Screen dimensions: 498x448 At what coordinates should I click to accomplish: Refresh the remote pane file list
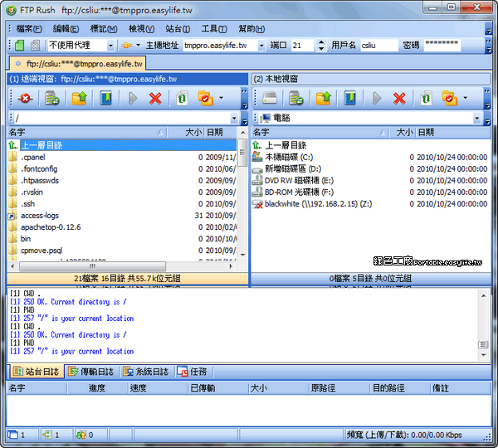point(182,99)
